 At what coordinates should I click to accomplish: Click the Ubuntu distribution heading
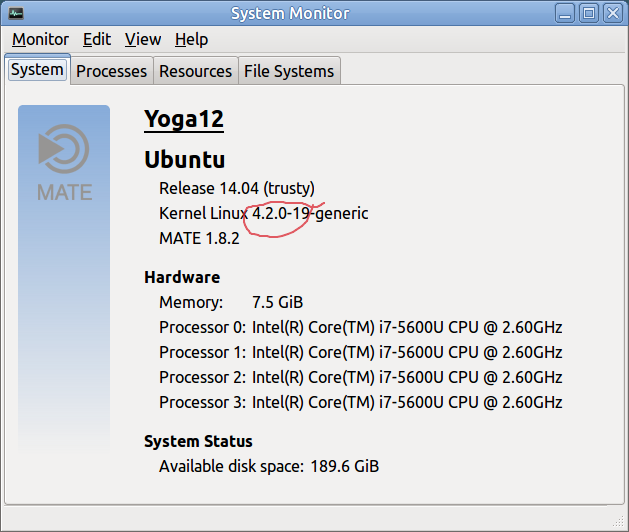(x=185, y=160)
